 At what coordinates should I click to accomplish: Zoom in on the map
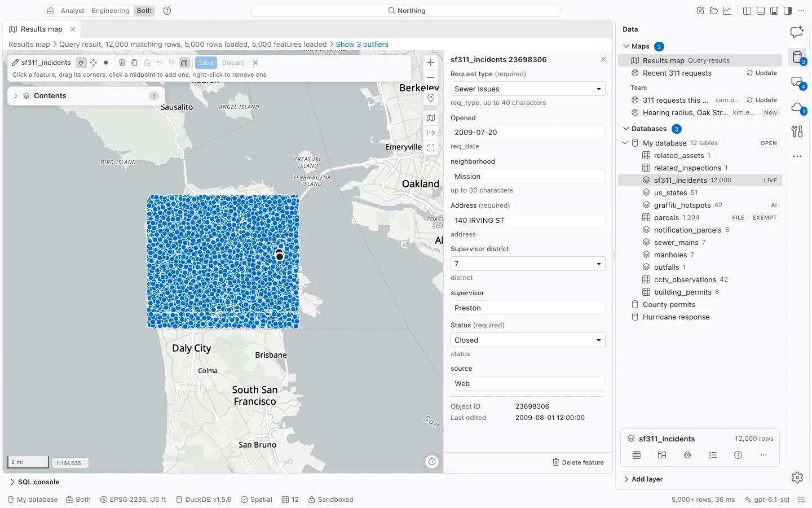pos(431,63)
